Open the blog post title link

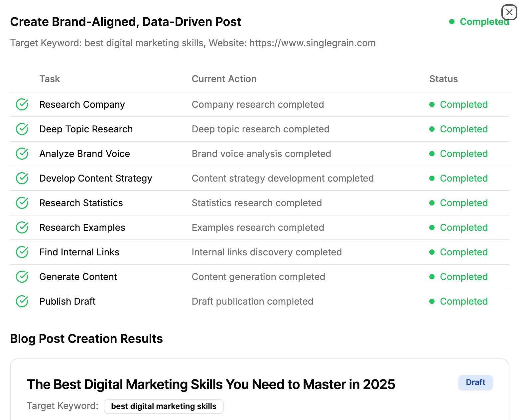[x=211, y=384]
